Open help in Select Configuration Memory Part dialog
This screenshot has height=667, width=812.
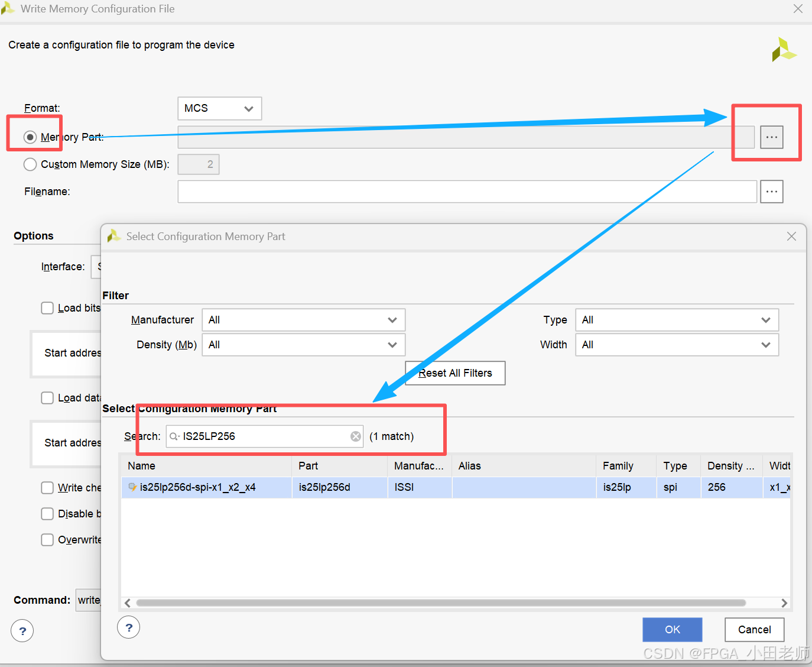click(x=129, y=627)
